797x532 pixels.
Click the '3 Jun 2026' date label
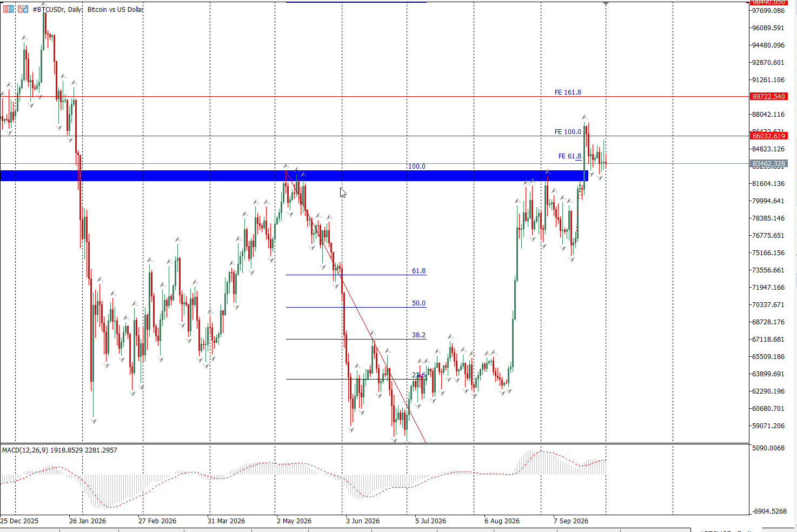363,521
